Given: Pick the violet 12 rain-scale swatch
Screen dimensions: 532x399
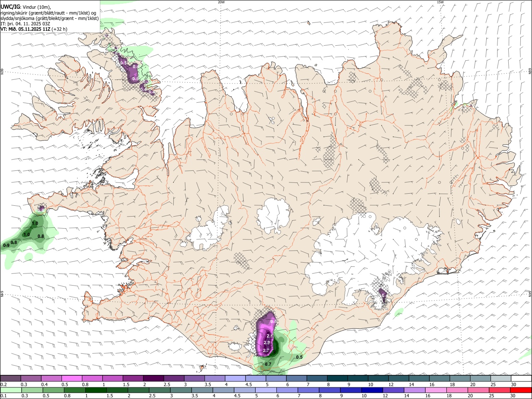Looking at the screenshot, I should pos(393,390).
